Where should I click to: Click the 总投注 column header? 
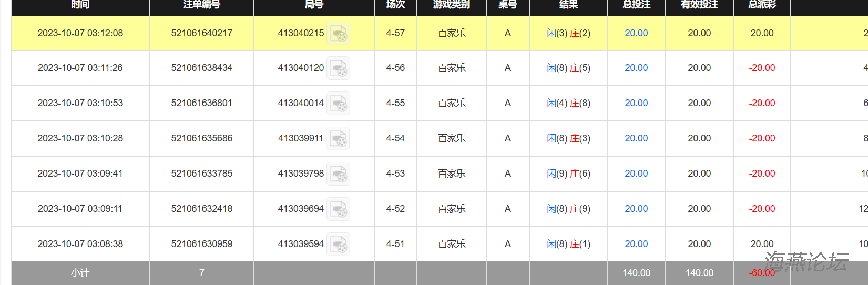point(636,4)
